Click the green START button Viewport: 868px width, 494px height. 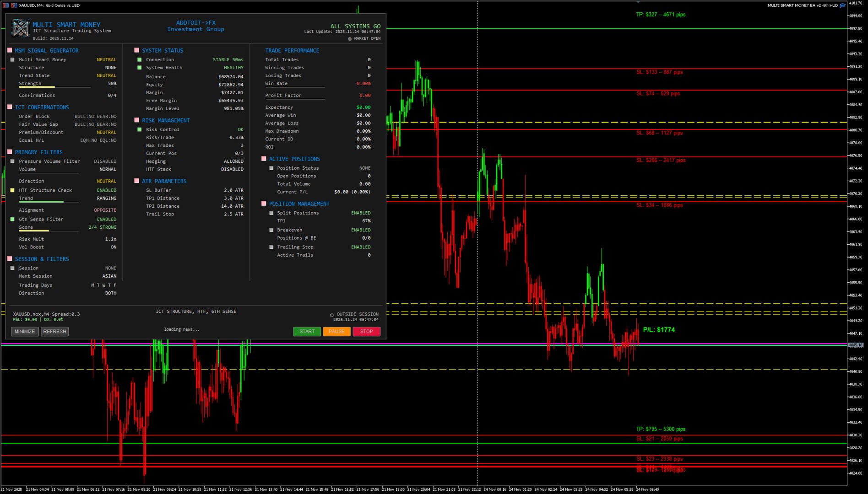[x=307, y=332]
